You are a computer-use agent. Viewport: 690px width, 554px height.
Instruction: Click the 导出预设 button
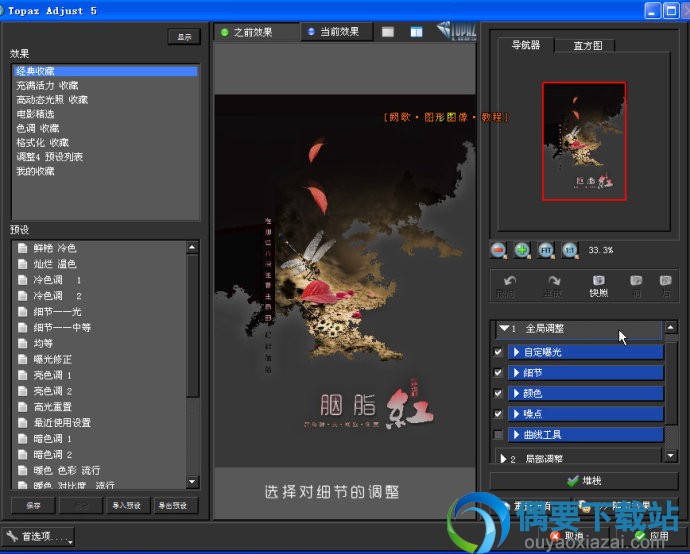174,506
